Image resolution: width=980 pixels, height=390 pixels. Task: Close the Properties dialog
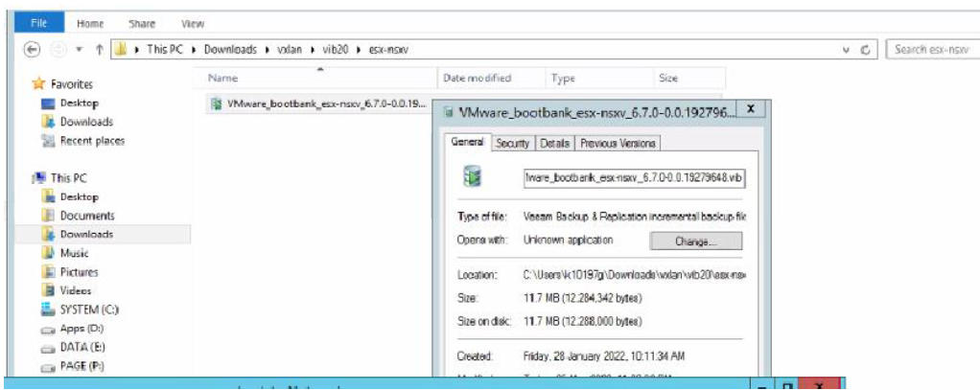pyautogui.click(x=751, y=108)
